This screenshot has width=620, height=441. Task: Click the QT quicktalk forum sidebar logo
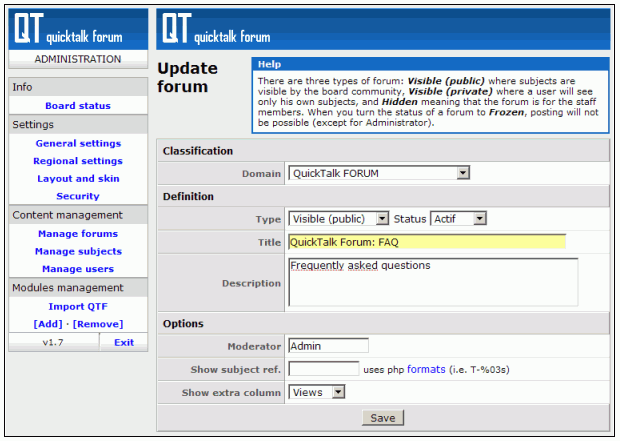point(77,30)
